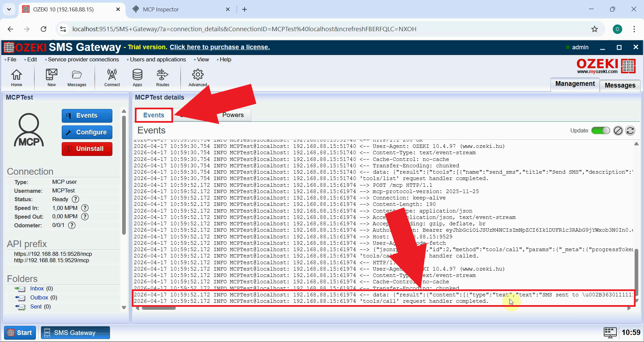The image size is (644, 342).
Task: Open a new browser tab
Action: (x=245, y=9)
